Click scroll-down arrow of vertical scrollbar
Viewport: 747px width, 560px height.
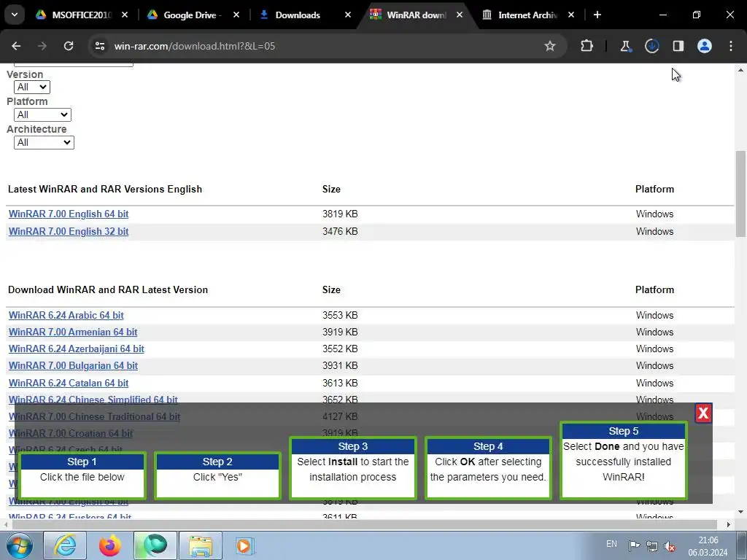click(740, 512)
